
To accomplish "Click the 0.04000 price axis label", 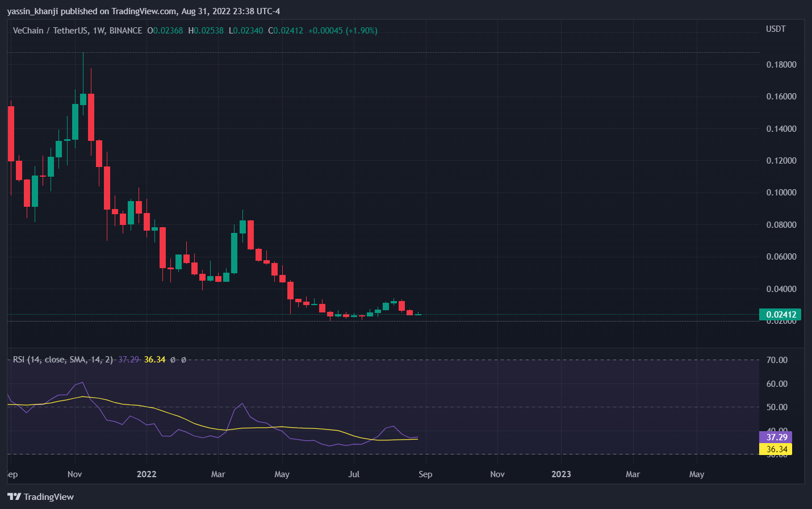I will [x=781, y=289].
